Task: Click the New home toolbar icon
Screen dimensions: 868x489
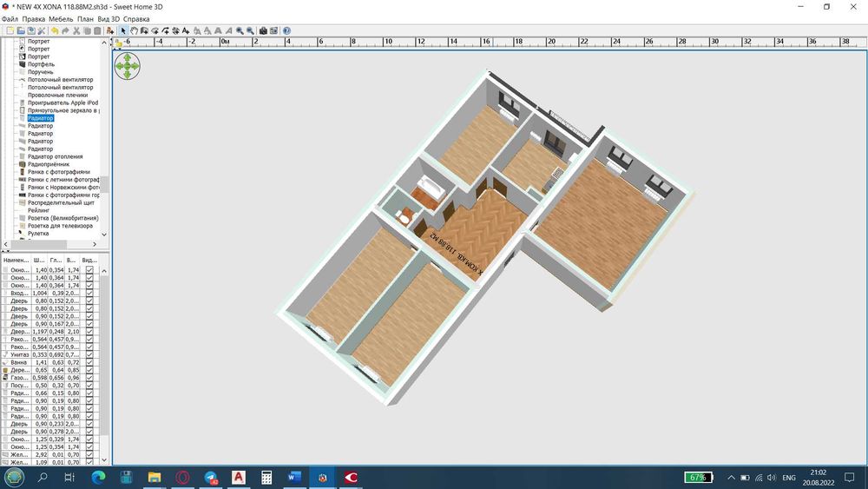Action: pyautogui.click(x=10, y=30)
